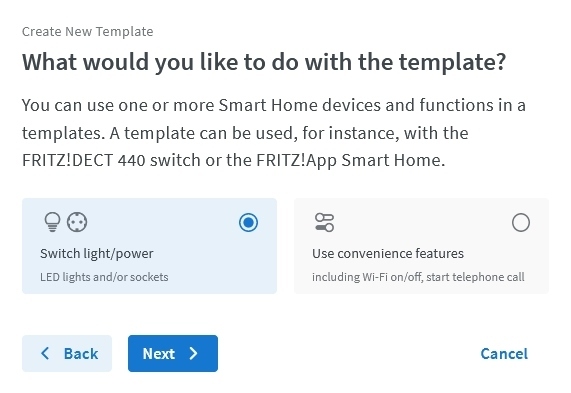Click the LED lights and/or sockets subtitle
This screenshot has height=393, width=571.
click(104, 277)
